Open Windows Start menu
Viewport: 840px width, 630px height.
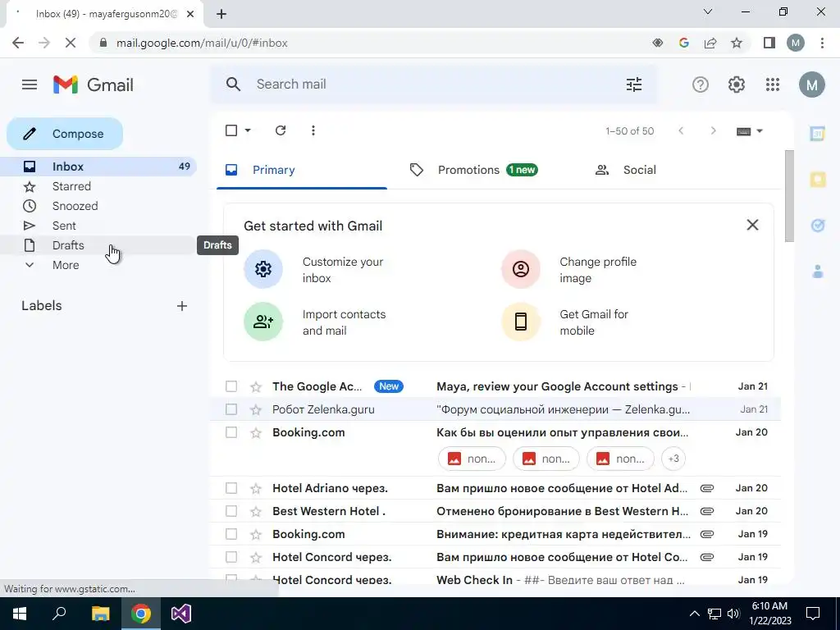click(20, 614)
